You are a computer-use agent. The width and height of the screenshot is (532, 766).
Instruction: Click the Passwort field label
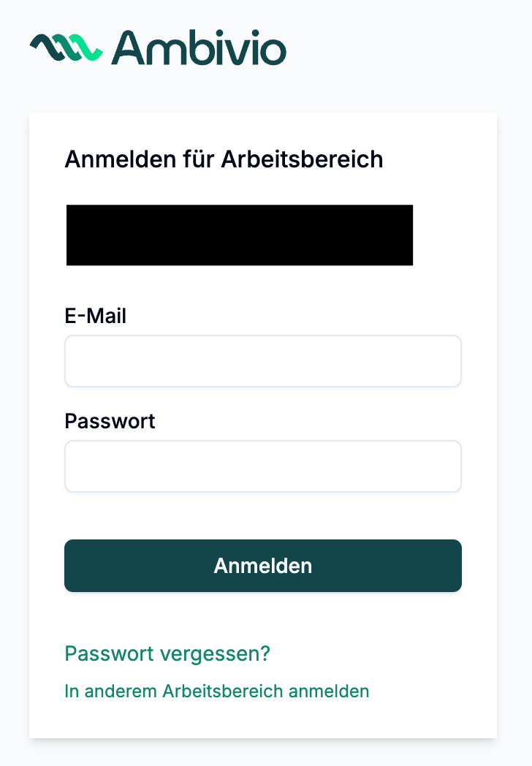(x=110, y=422)
